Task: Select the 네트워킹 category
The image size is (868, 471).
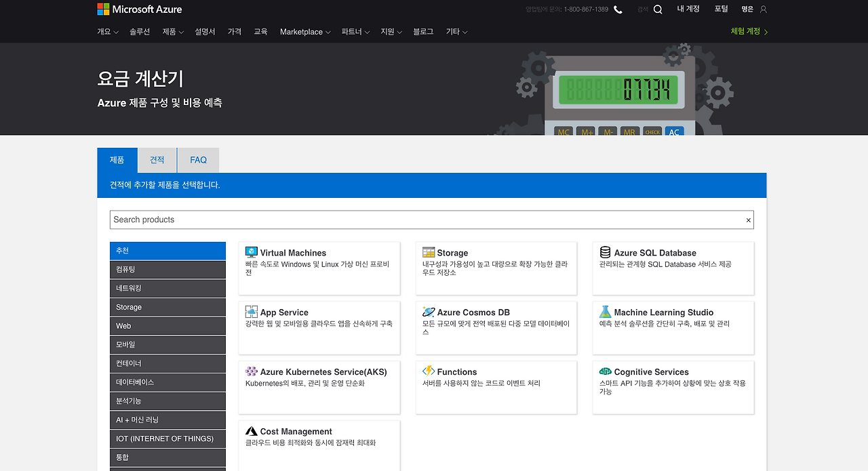Action: click(167, 288)
